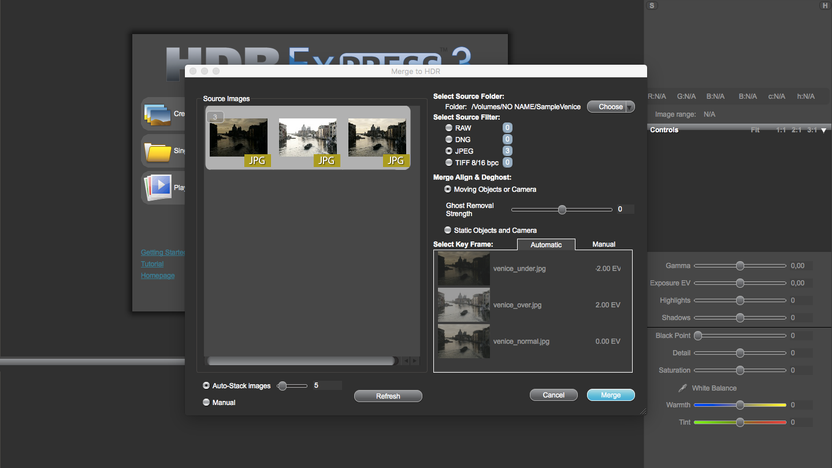Viewport: 832px width, 468px height.
Task: Click the Ghost Removal Strength value field
Action: click(625, 209)
